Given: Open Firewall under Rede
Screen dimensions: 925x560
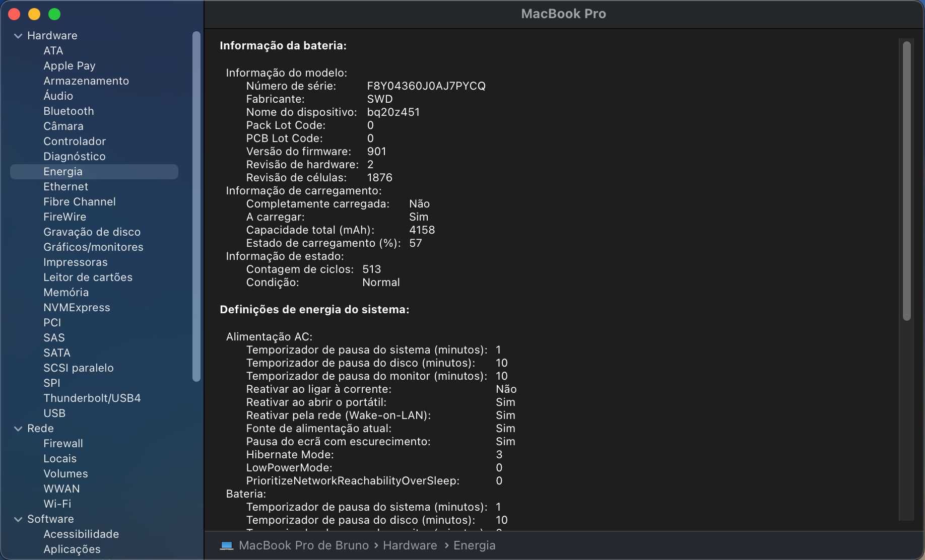Looking at the screenshot, I should [63, 444].
